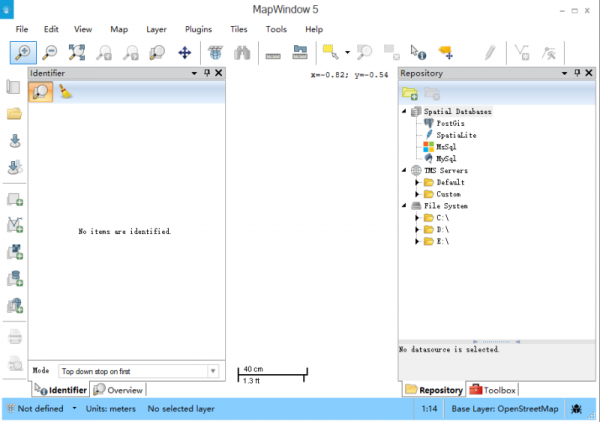
Task: Select MySql in the repository tree
Action: point(446,159)
